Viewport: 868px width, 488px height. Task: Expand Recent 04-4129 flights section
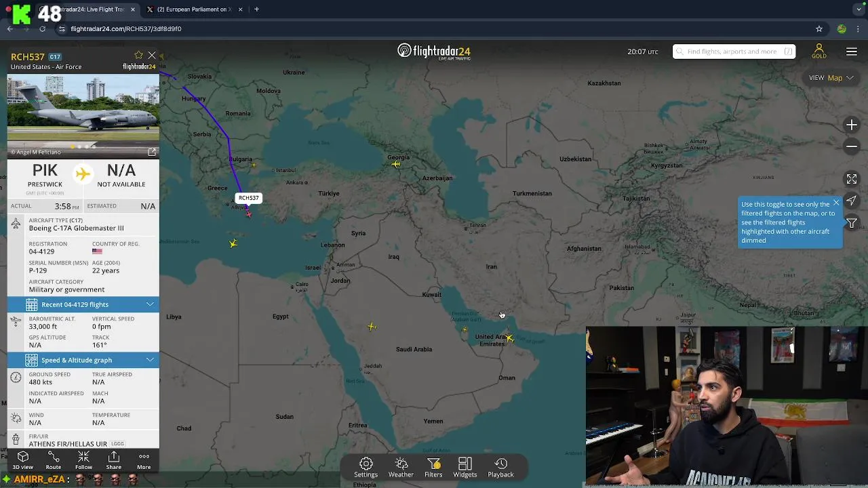(83, 304)
